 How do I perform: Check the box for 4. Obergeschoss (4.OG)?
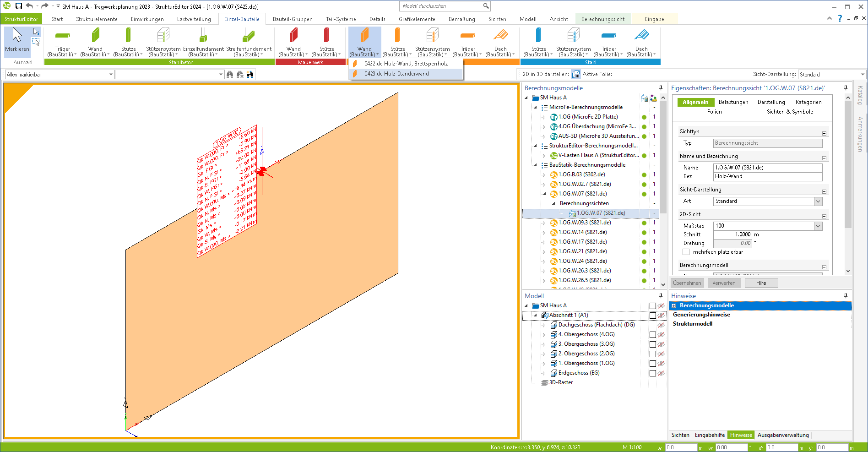click(x=653, y=335)
